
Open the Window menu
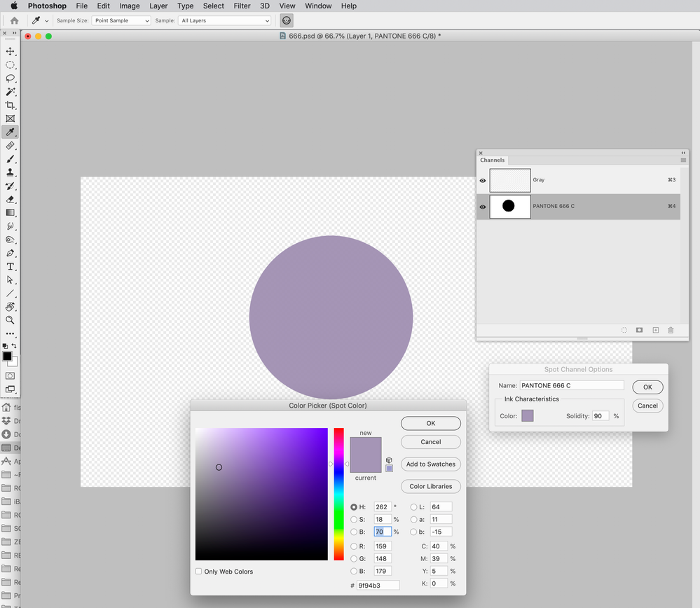coord(318,6)
